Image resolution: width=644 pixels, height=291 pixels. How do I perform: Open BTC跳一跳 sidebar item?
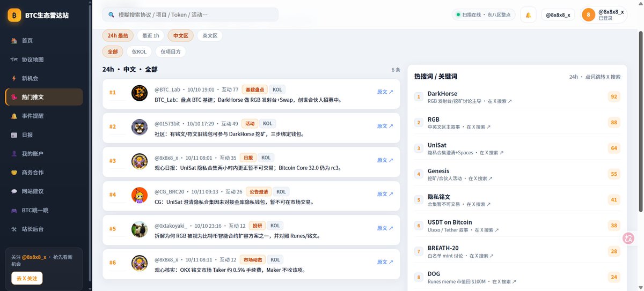pos(43,210)
